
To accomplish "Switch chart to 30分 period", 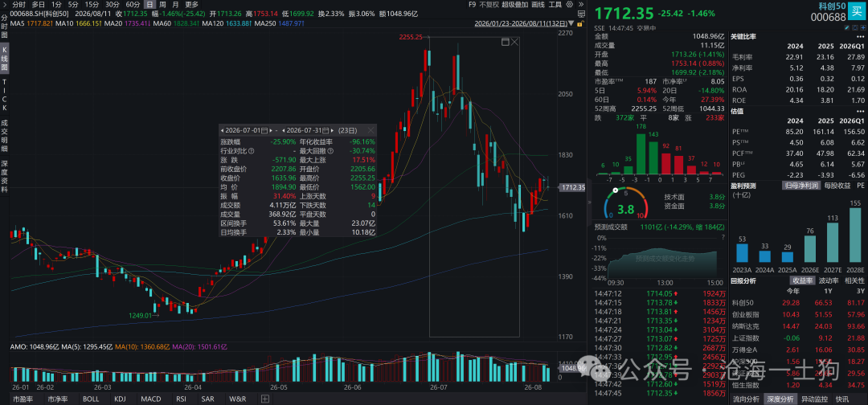I will click(113, 5).
